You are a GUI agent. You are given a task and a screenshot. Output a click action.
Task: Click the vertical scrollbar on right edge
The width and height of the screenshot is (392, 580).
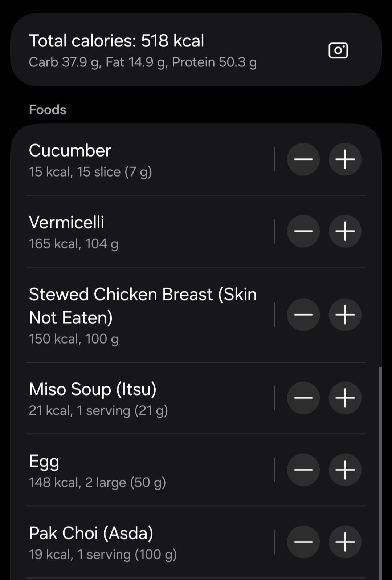click(x=380, y=472)
